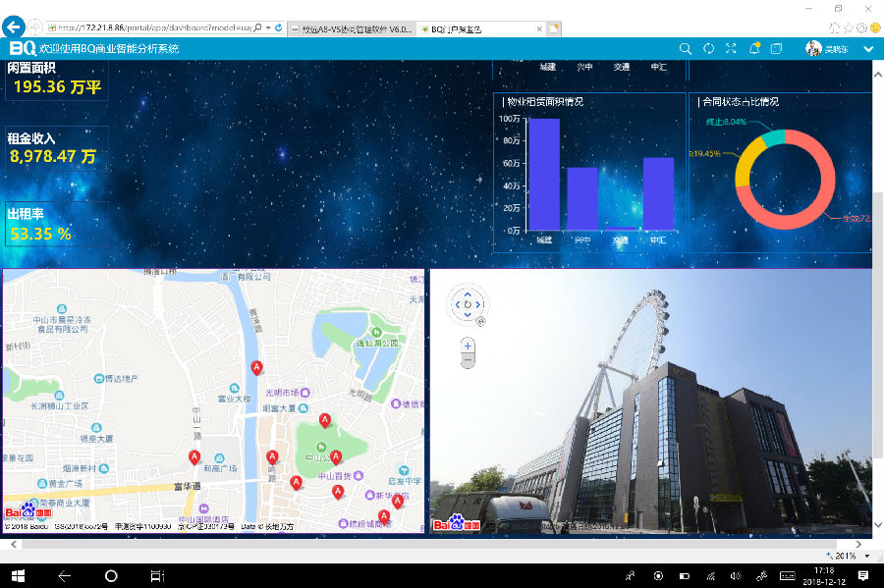Switch to the A8-V5 management software tab

354,29
